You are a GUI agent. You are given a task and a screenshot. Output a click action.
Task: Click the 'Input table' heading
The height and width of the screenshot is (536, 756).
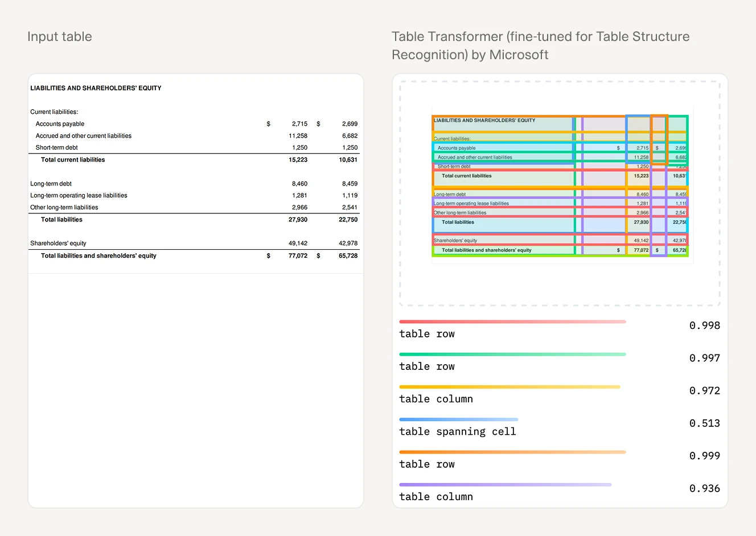click(x=60, y=36)
